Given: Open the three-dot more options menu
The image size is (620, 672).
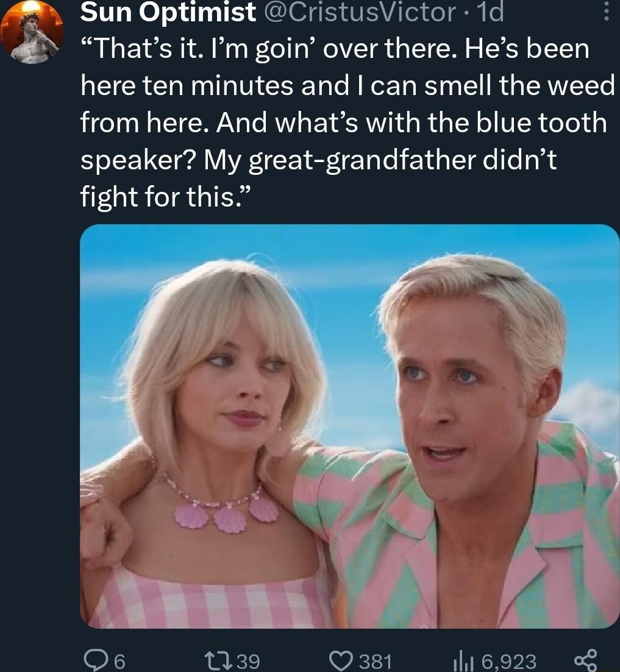Looking at the screenshot, I should [605, 12].
